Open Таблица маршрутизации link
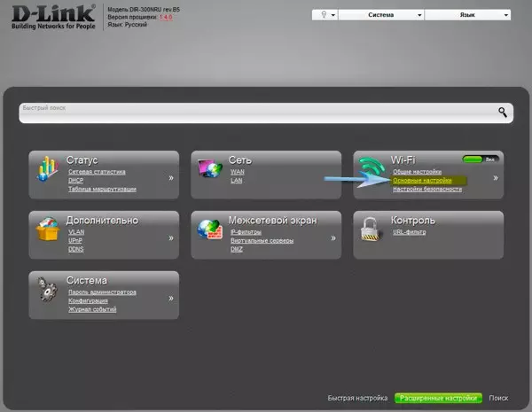 click(102, 189)
